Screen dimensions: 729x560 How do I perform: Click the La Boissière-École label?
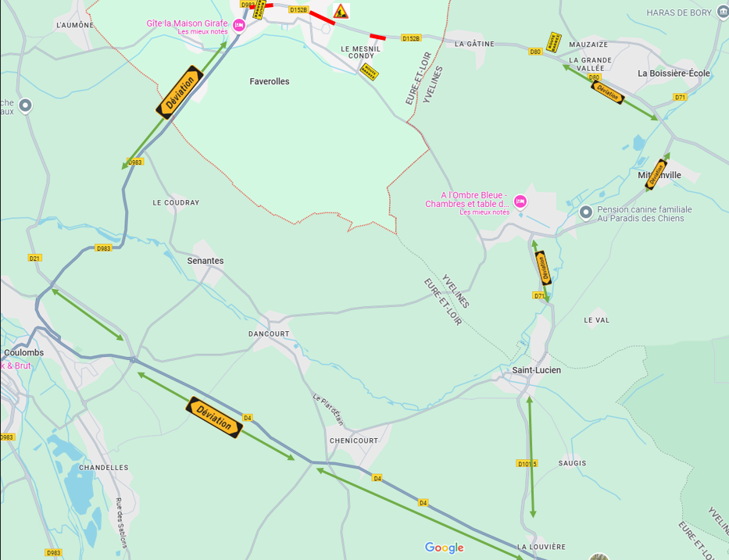point(674,73)
